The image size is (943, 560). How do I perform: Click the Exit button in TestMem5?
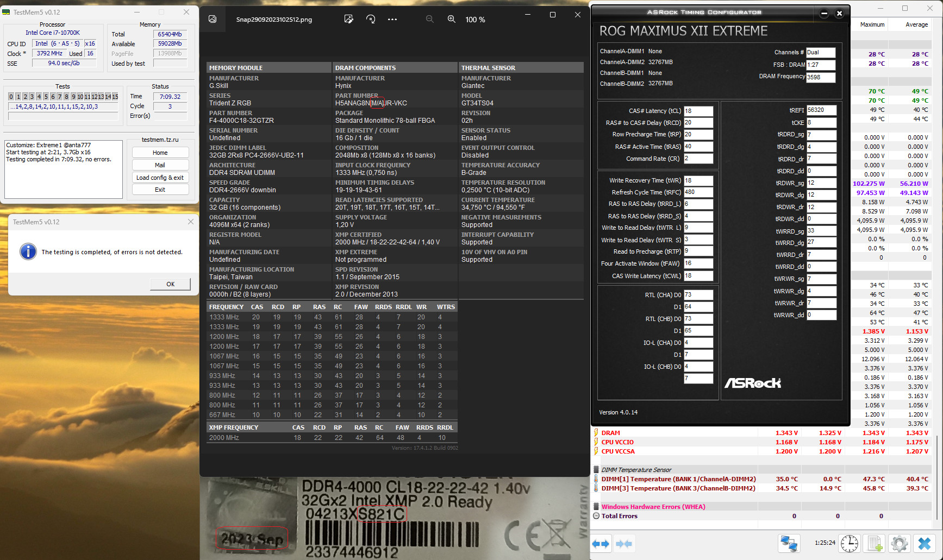point(160,190)
